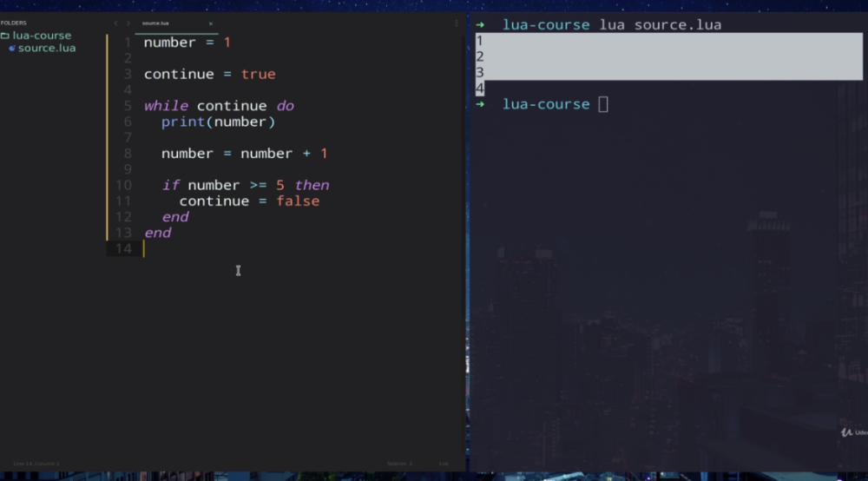Screen dimensions: 868x481
Task: Click the tab navigate forward arrow
Action: 128,23
